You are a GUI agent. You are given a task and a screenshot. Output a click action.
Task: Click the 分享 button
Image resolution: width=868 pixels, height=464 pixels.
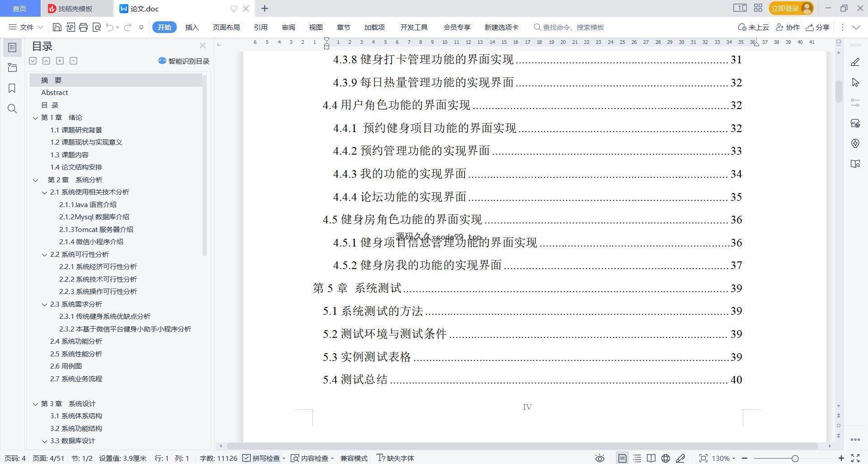(818, 27)
